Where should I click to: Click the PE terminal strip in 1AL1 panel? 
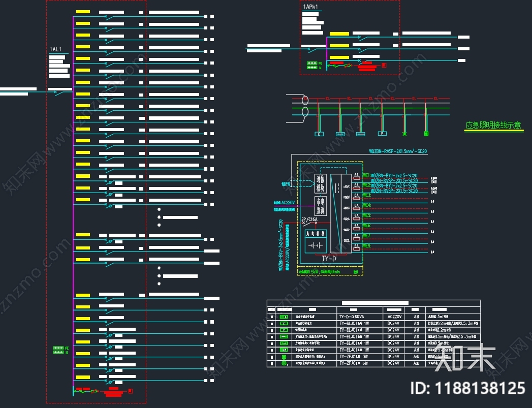point(58,348)
